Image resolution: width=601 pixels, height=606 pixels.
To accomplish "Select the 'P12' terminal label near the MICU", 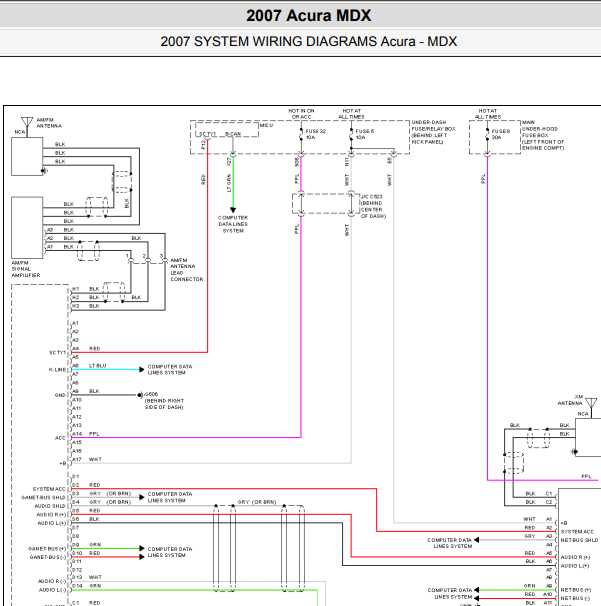I will click(203, 145).
